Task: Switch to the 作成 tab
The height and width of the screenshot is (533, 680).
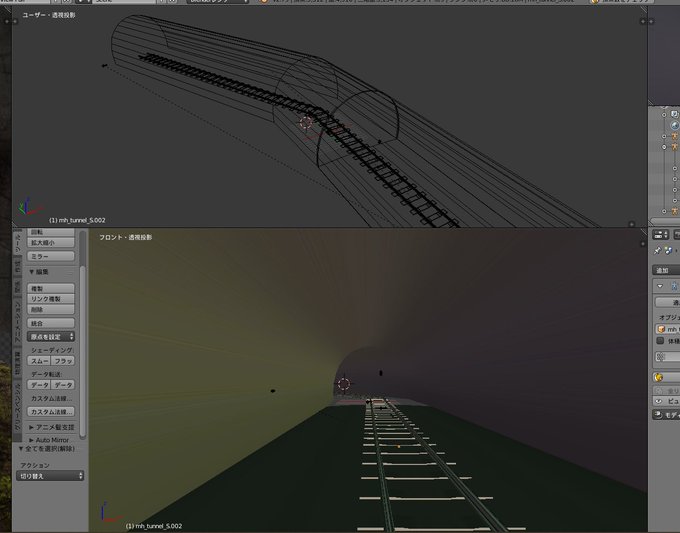Action: point(17,265)
